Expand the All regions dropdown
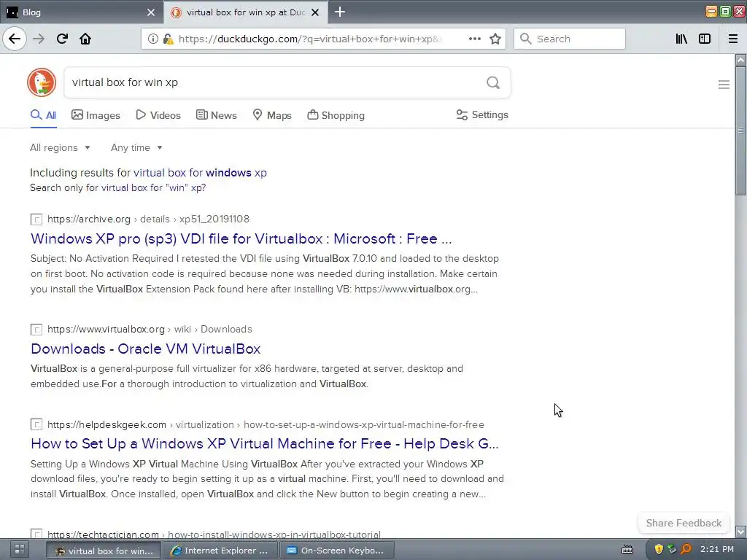The image size is (747, 560). pyautogui.click(x=60, y=147)
